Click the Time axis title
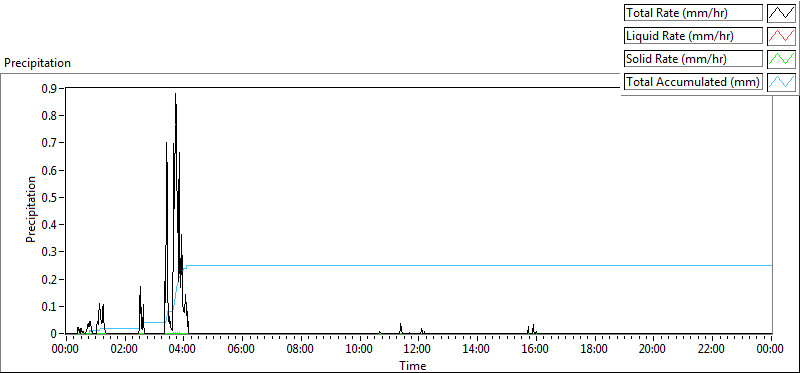Viewport: 800px width, 373px height. (x=412, y=365)
